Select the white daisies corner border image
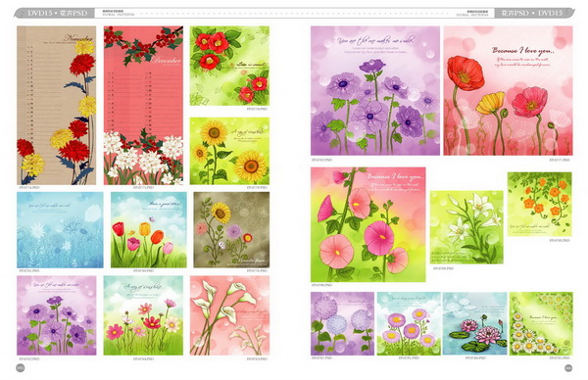 [x=541, y=324]
